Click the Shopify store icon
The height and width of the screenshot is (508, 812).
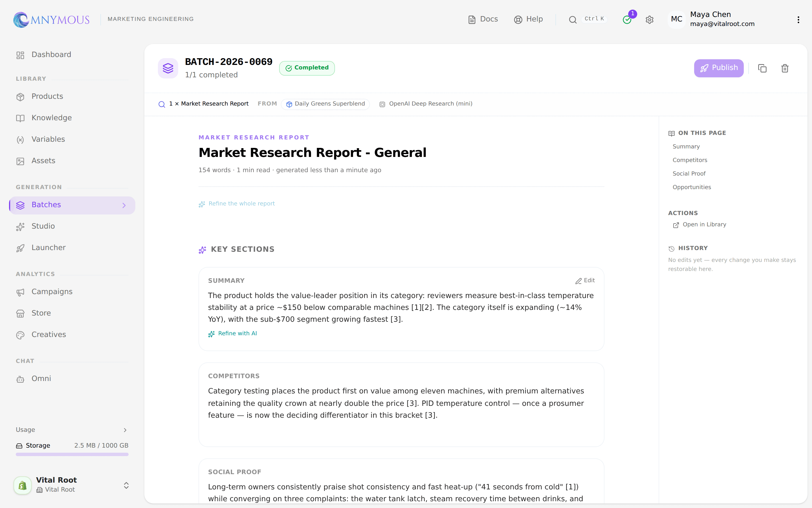pos(23,485)
